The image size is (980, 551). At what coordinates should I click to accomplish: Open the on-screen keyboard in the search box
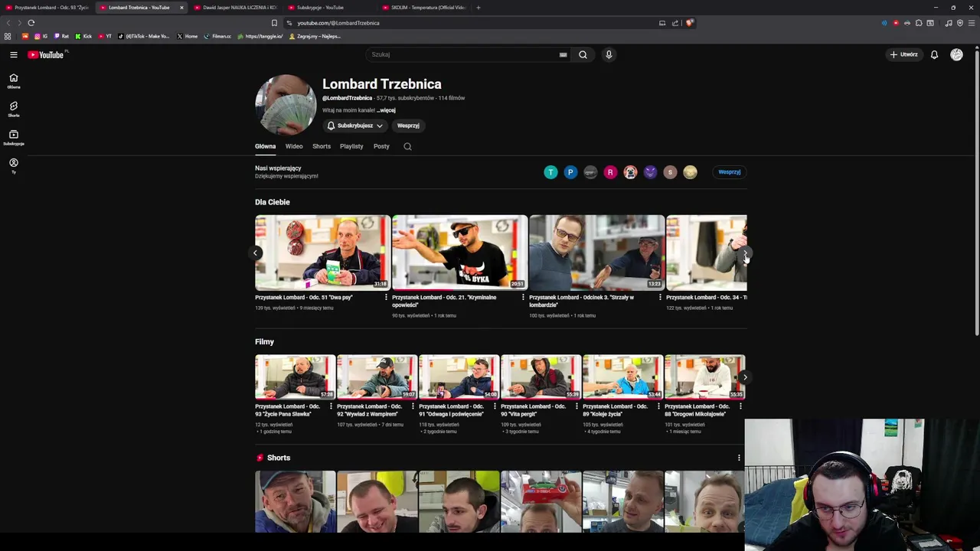(563, 54)
